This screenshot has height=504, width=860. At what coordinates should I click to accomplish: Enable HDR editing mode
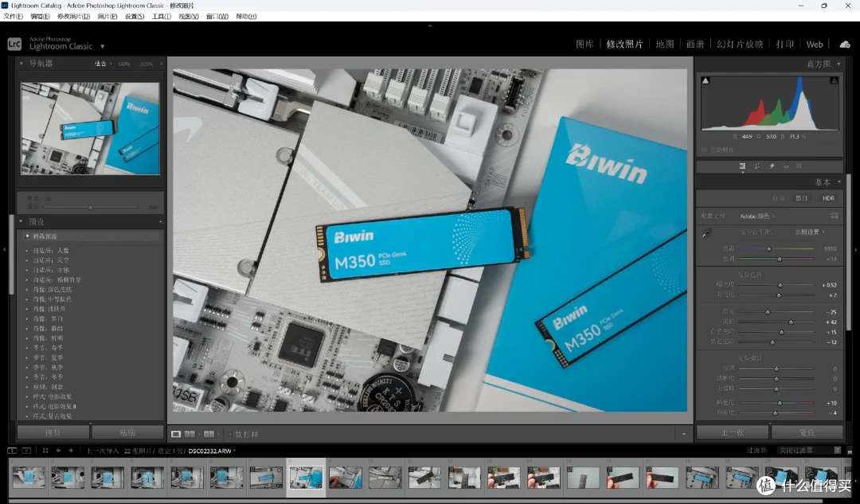[828, 198]
